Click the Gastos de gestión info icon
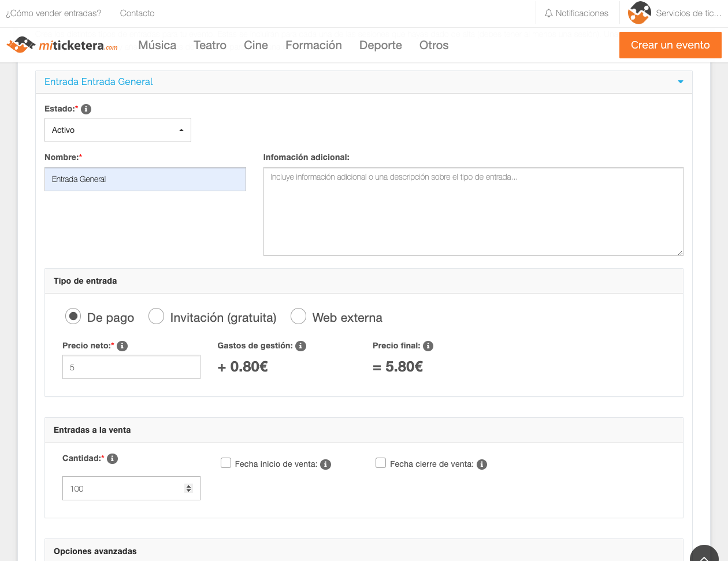Screen dimensions: 728x561 coord(300,346)
